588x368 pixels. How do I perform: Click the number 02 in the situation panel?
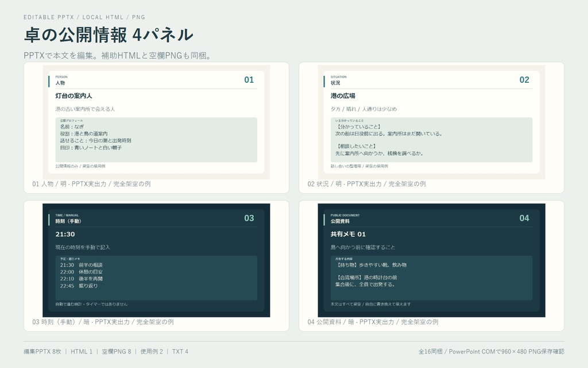pos(524,79)
